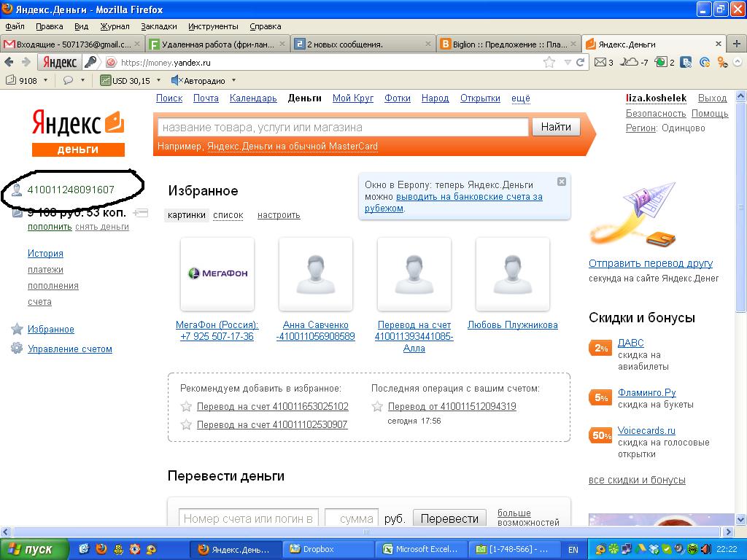This screenshot has width=747, height=560.
Task: Click the VKontakte toolbar icon
Action: click(686, 62)
